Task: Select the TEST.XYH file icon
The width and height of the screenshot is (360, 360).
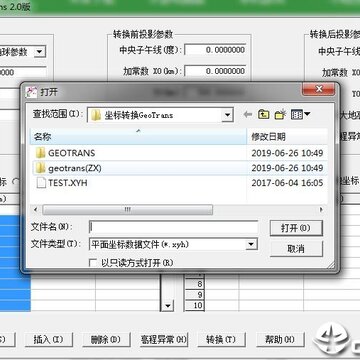Action: click(41, 183)
